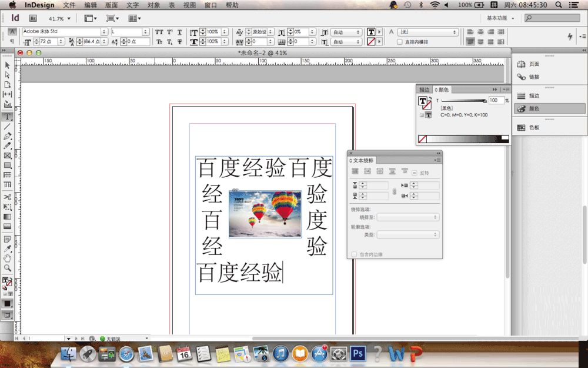Select the Pen tool
This screenshot has height=368, width=588.
pyautogui.click(x=7, y=136)
